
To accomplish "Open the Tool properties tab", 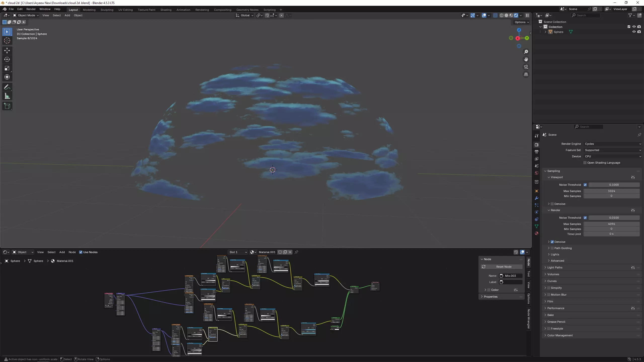I will (537, 135).
